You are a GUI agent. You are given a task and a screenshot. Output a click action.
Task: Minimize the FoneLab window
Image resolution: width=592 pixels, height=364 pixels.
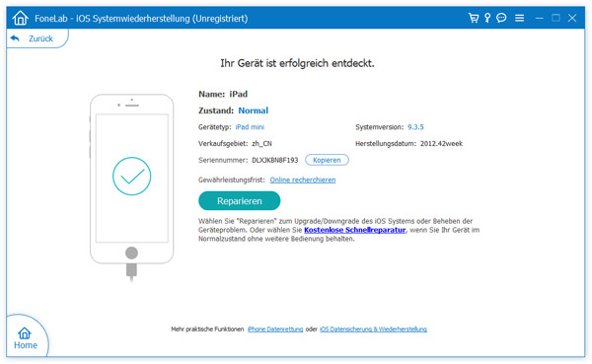[540, 18]
